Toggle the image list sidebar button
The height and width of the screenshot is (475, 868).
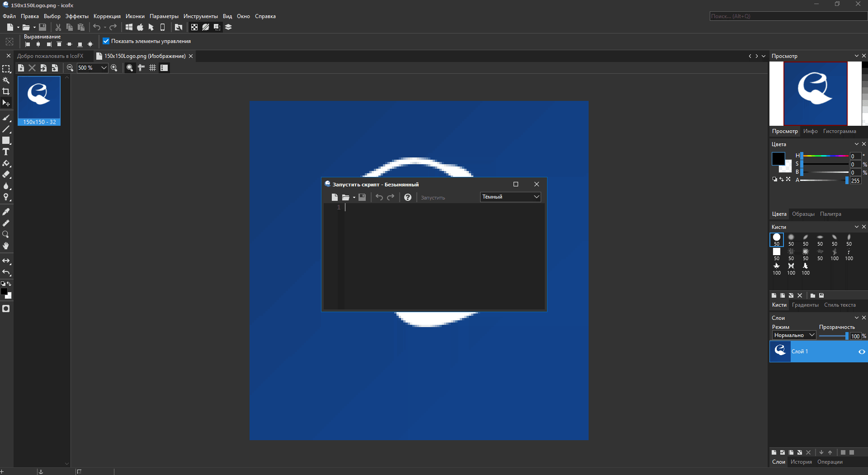coord(164,68)
